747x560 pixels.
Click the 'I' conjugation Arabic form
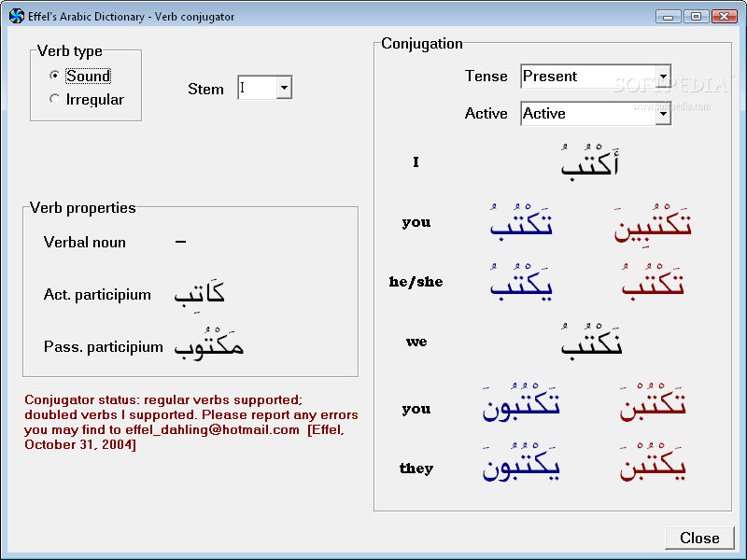pos(591,162)
